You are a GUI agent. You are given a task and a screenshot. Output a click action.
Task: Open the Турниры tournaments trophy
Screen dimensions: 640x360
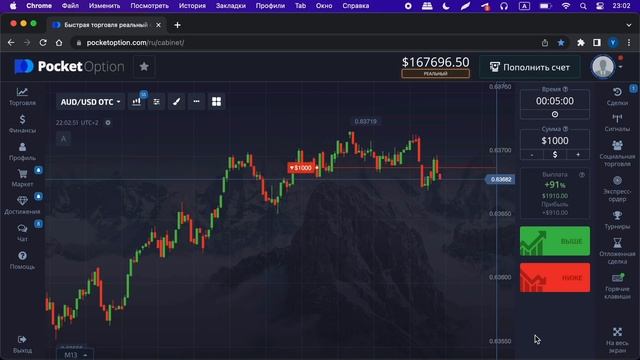[617, 220]
